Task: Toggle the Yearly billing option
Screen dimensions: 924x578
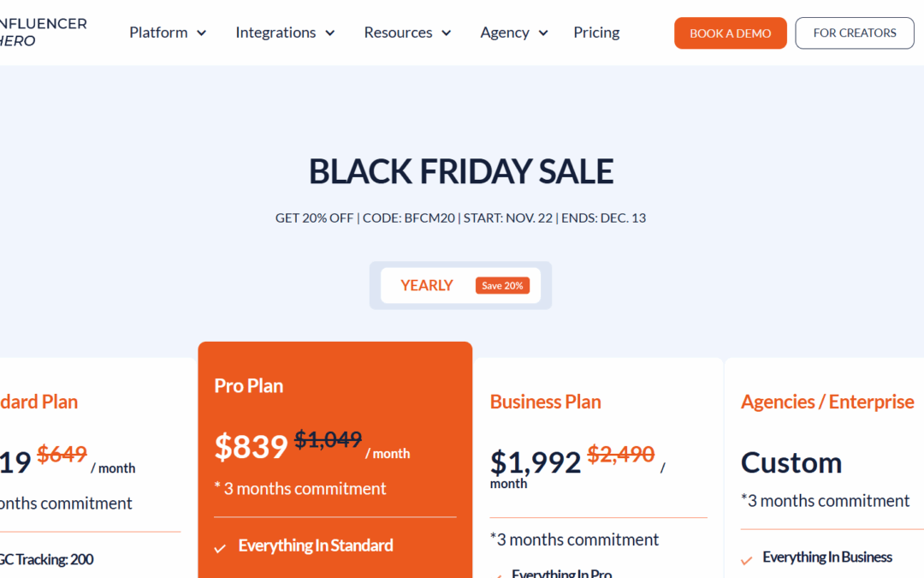Action: [426, 285]
